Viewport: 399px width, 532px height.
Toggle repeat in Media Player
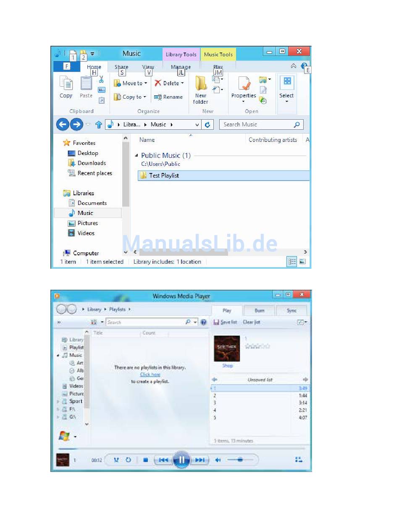point(128,460)
